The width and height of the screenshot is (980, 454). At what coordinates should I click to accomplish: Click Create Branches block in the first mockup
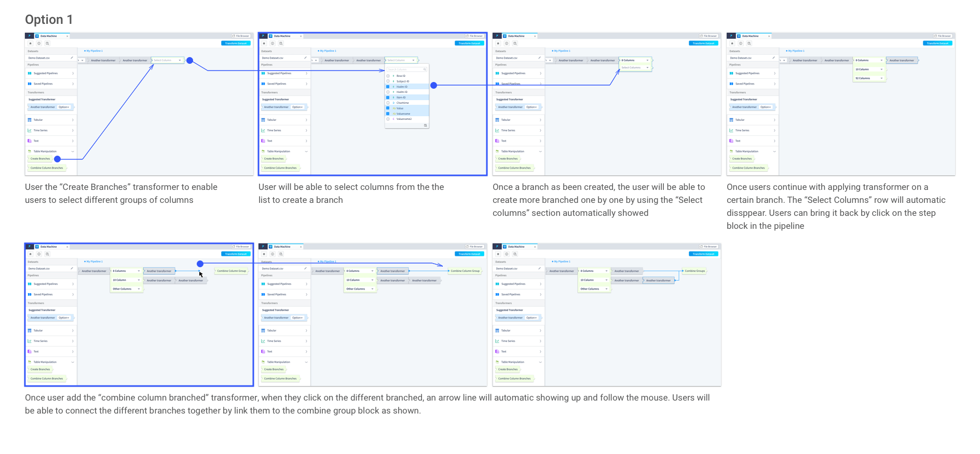40,159
